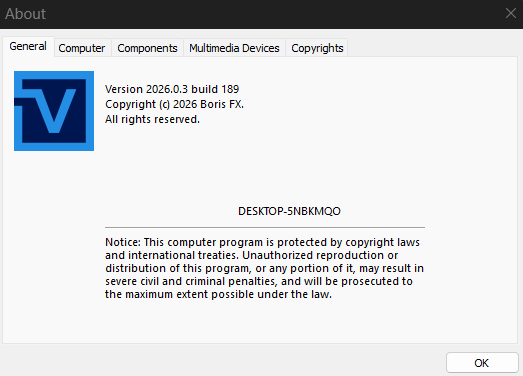The height and width of the screenshot is (376, 523).
Task: Return to the General tab
Action: (x=28, y=46)
